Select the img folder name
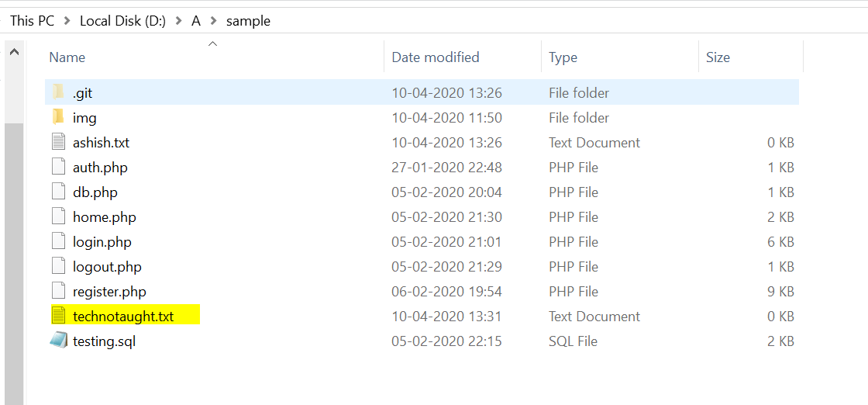The height and width of the screenshot is (405, 868). point(84,118)
